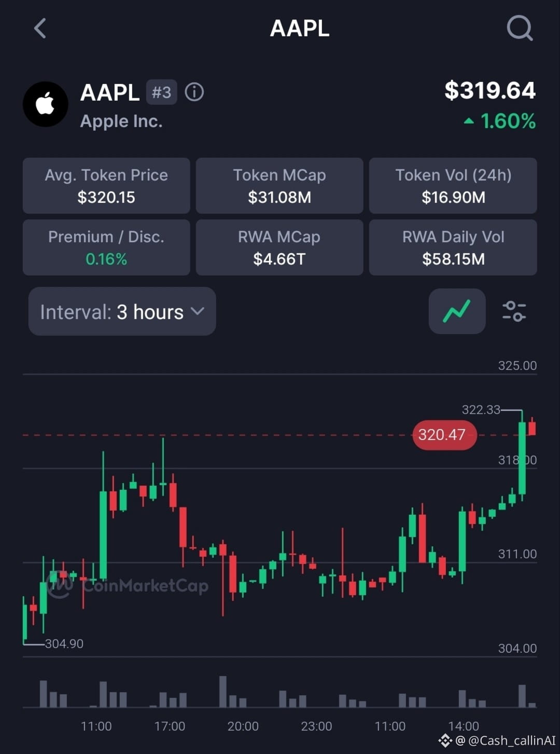Screen dimensions: 560x754
Task: Expand the Interval 3 hours dropdown
Action: point(122,311)
